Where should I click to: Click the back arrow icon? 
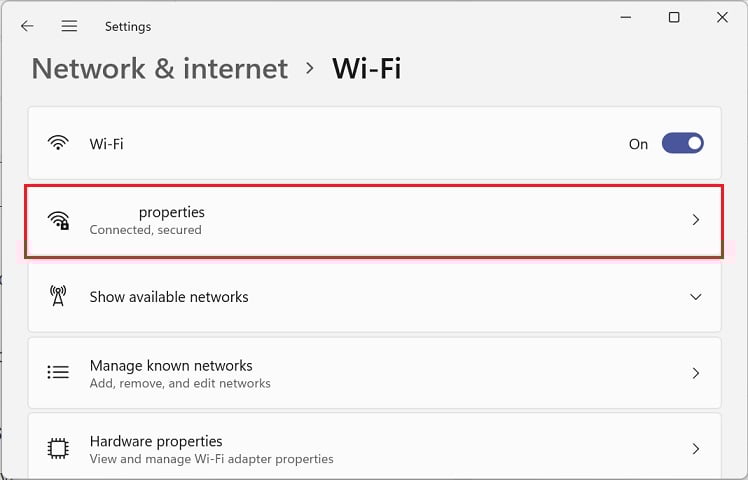(x=27, y=26)
